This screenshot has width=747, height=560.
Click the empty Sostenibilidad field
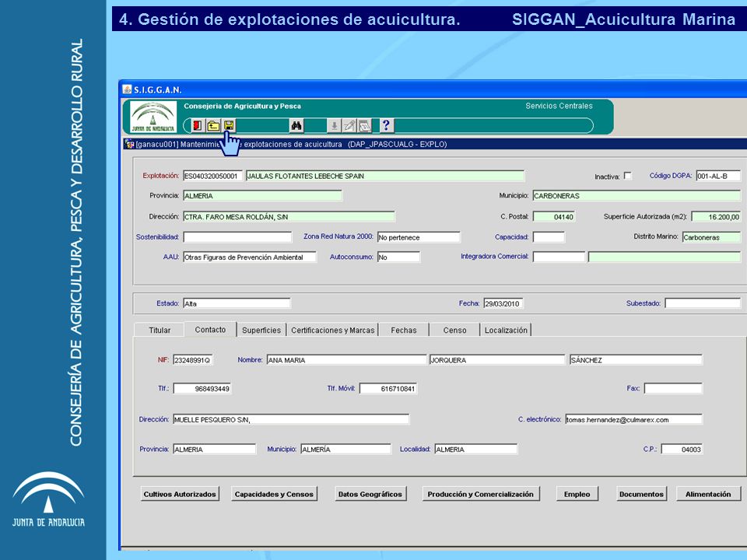point(237,237)
